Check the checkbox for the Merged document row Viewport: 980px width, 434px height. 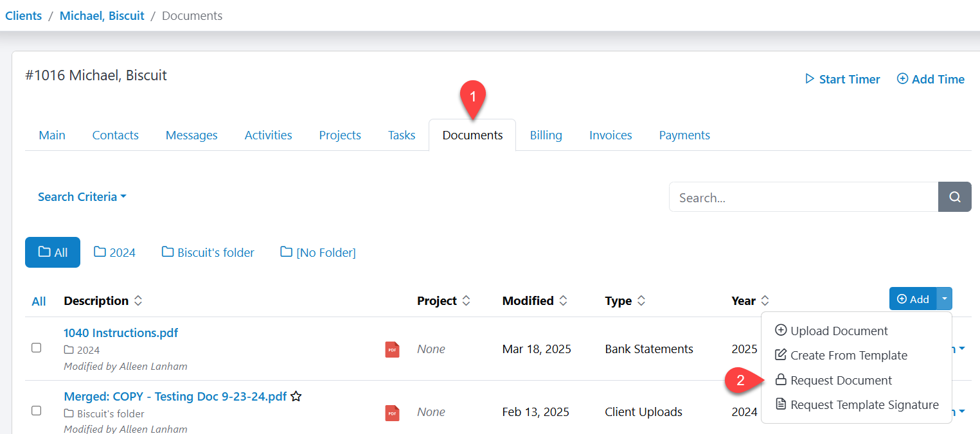pos(36,411)
